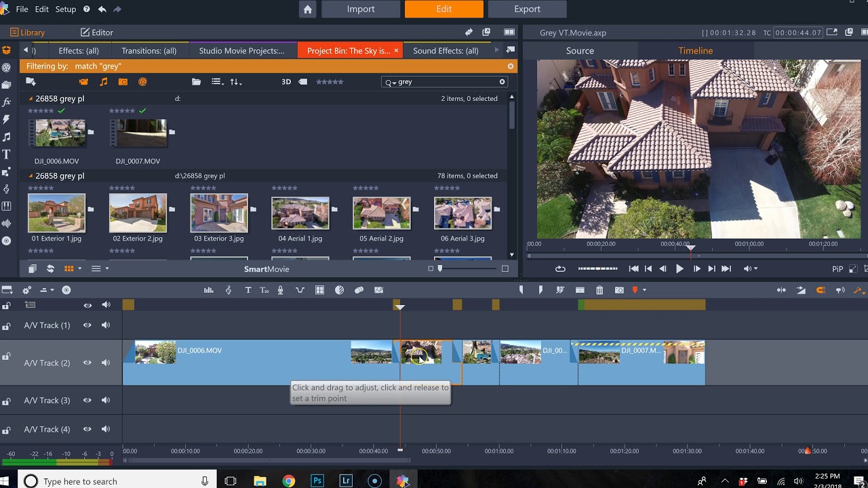The height and width of the screenshot is (488, 868).
Task: Open the thumbnail view dropdown arrow
Action: coord(80,269)
